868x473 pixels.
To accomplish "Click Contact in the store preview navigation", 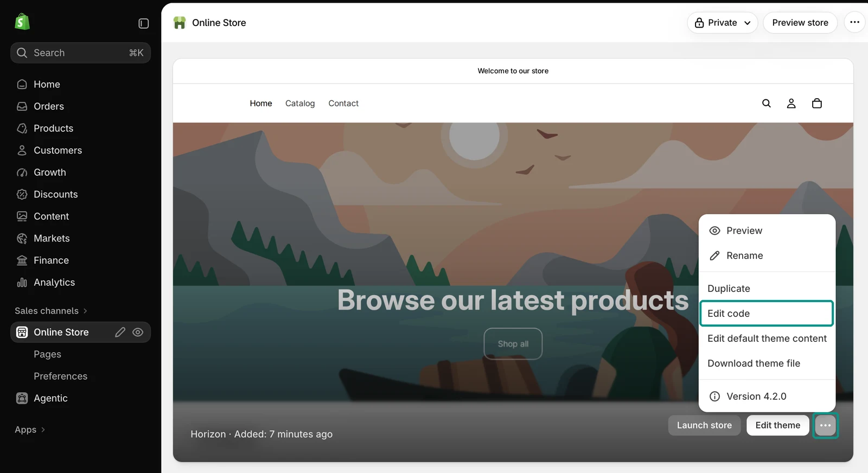I will 343,103.
